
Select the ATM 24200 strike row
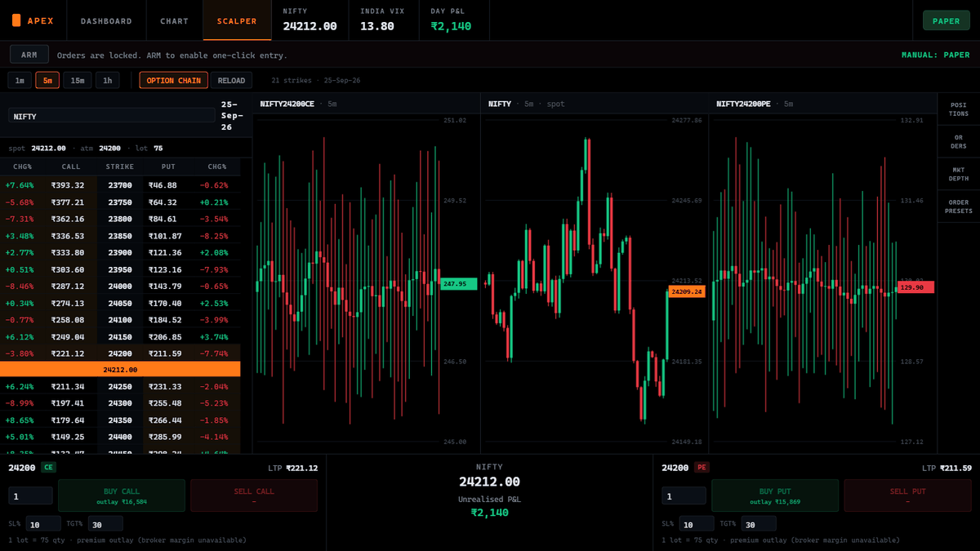click(120, 353)
